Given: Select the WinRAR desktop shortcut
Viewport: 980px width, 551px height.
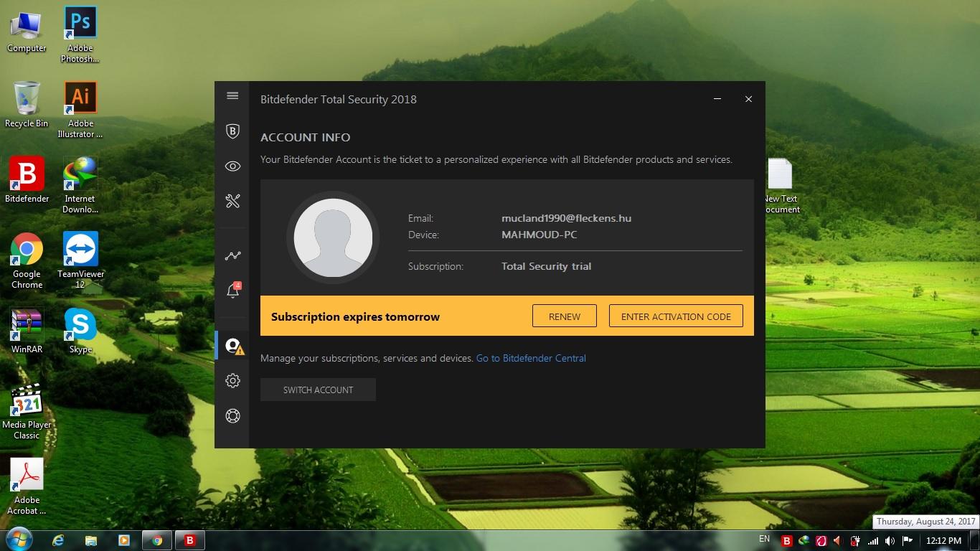Looking at the screenshot, I should click(27, 331).
